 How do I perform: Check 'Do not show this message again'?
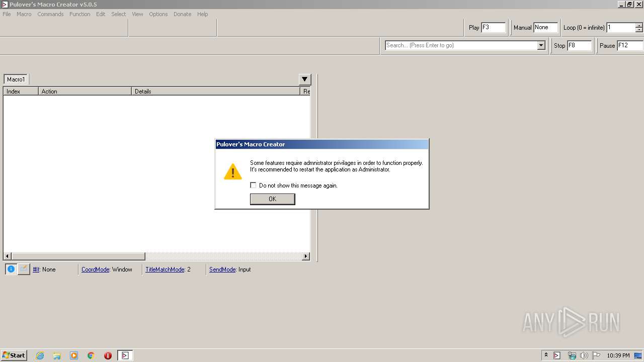[253, 185]
